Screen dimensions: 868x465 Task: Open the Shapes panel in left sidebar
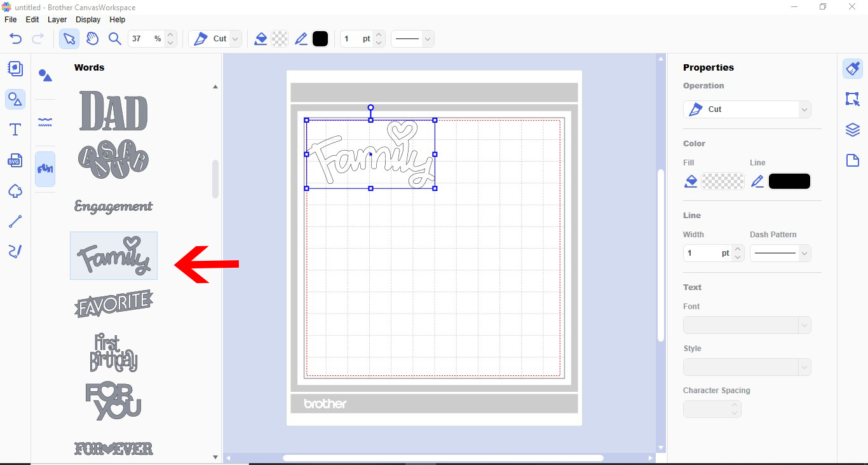coord(15,99)
